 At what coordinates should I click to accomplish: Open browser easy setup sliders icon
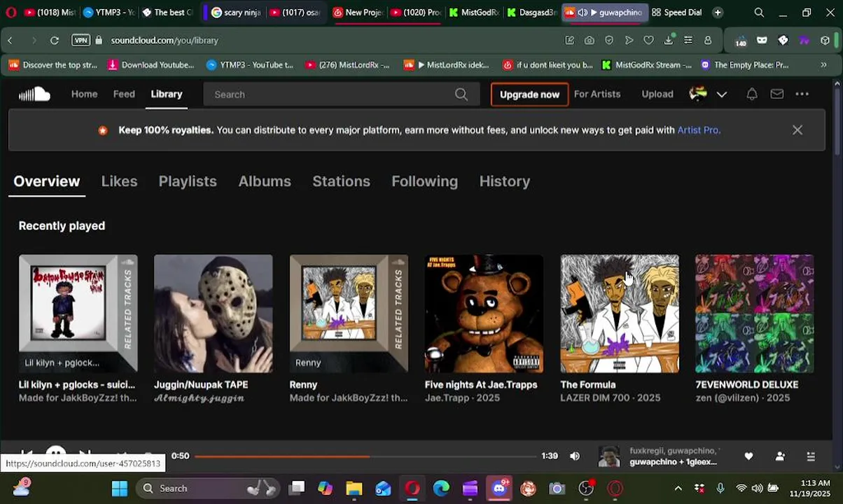click(x=688, y=41)
